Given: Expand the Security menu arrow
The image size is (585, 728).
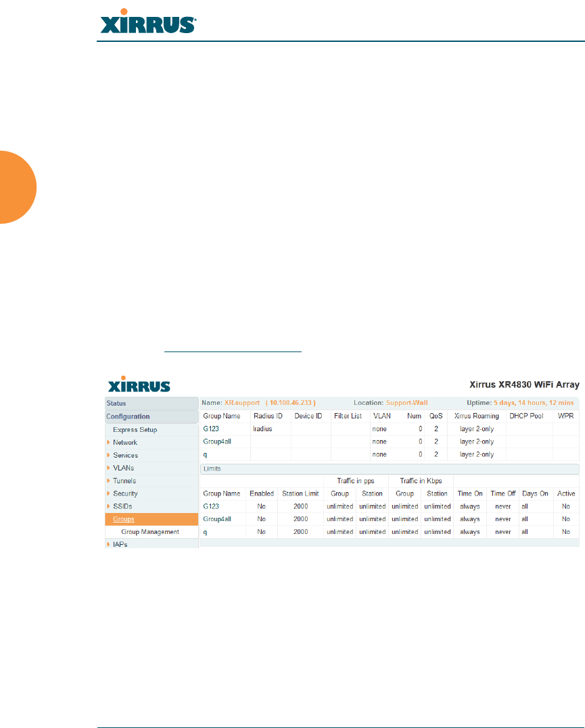Looking at the screenshot, I should pos(108,493).
